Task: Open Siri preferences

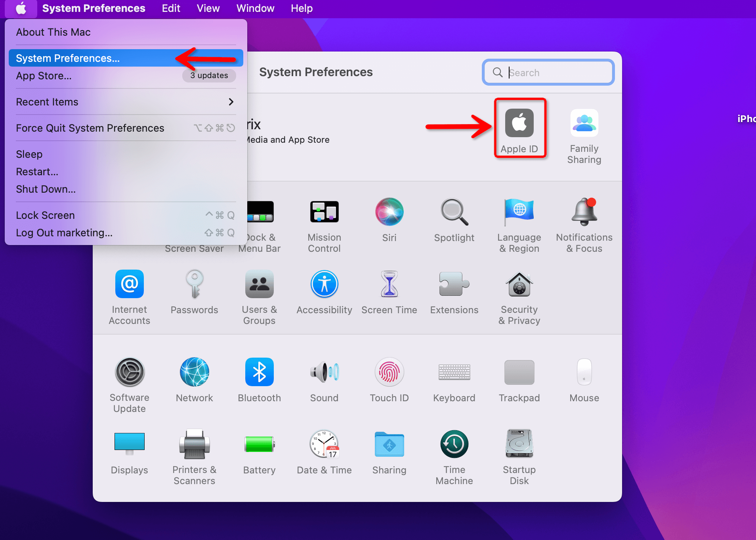Action: (x=389, y=220)
